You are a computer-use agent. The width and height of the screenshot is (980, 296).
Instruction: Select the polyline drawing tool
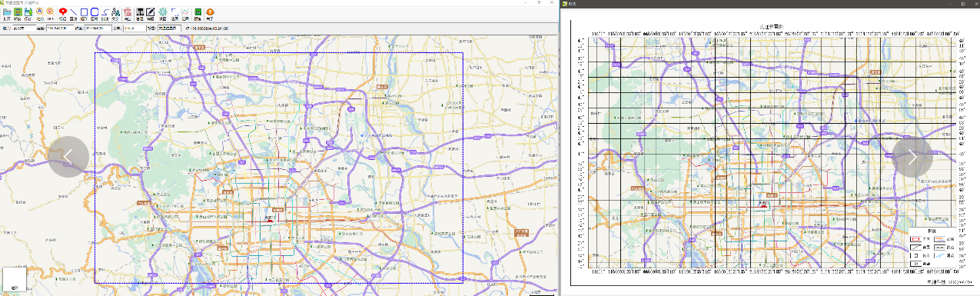pyautogui.click(x=105, y=12)
